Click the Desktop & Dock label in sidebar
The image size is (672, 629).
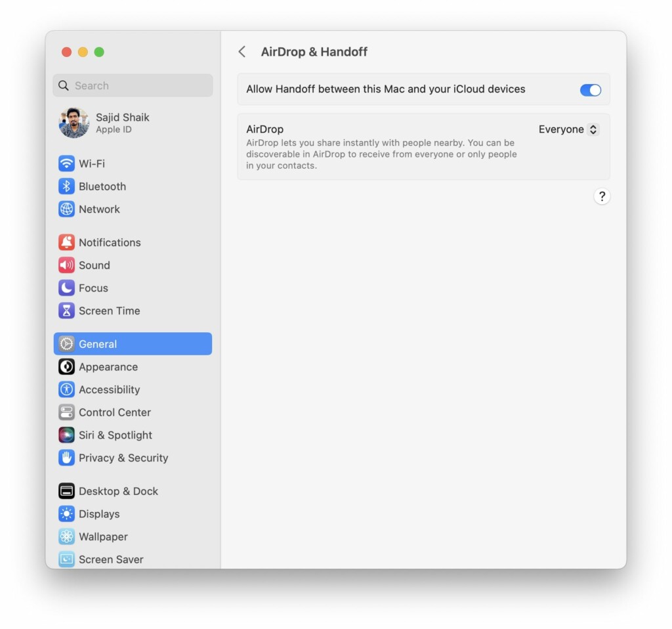118,491
